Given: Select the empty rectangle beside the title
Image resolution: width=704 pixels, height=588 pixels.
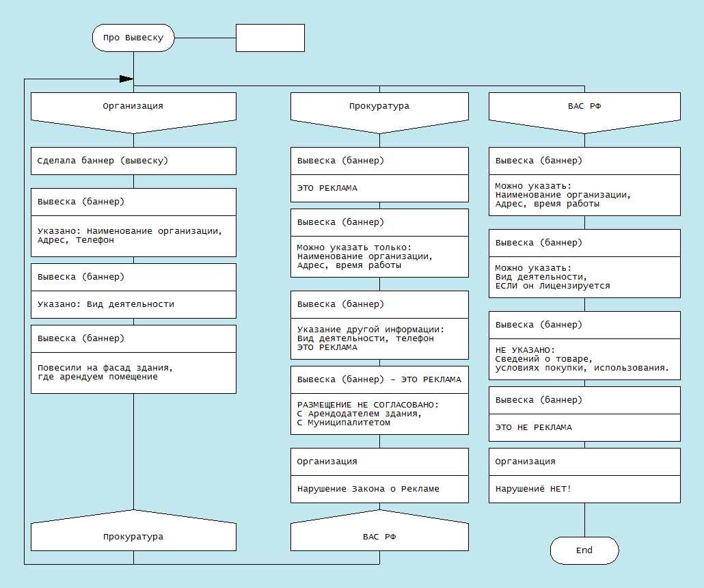Looking at the screenshot, I should tap(270, 38).
